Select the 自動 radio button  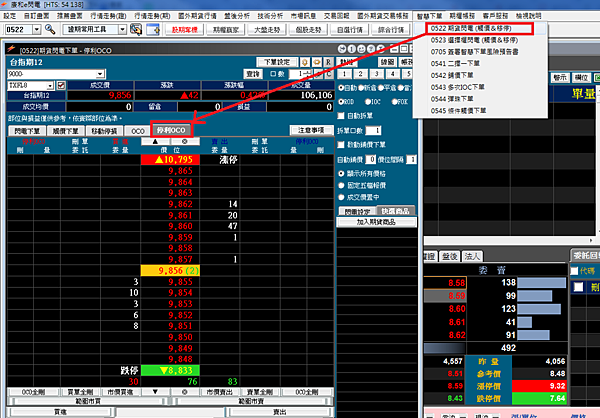(x=341, y=88)
